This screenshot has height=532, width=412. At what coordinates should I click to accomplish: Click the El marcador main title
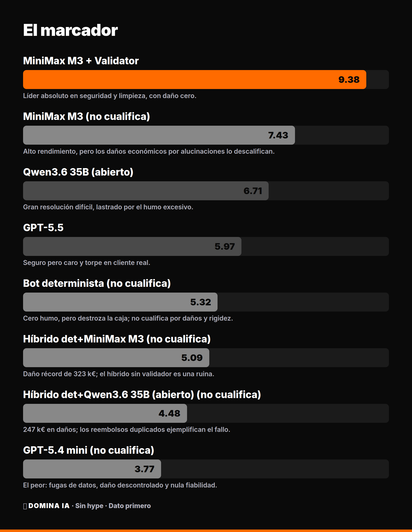(70, 30)
